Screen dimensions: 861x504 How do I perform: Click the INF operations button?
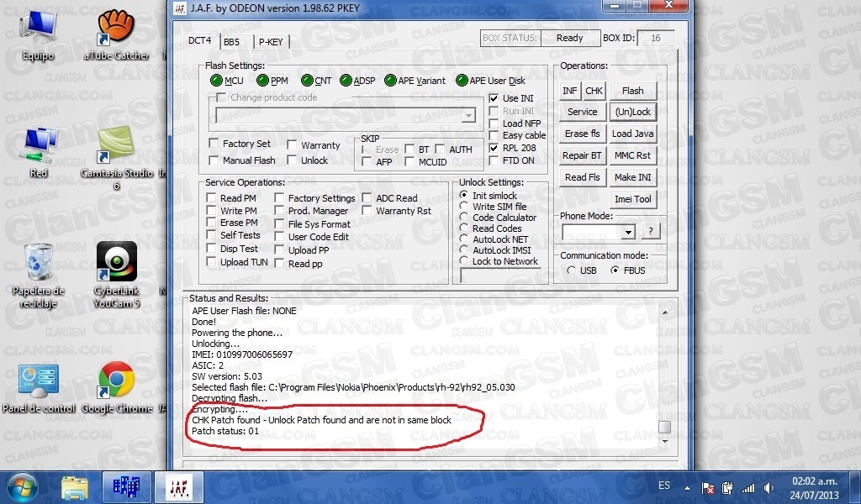click(x=570, y=91)
